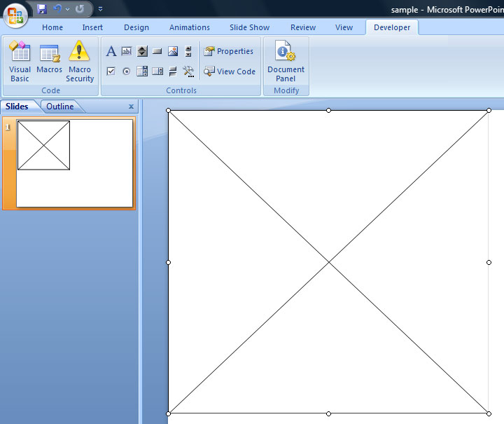Open the More Controls tools icon

point(188,71)
